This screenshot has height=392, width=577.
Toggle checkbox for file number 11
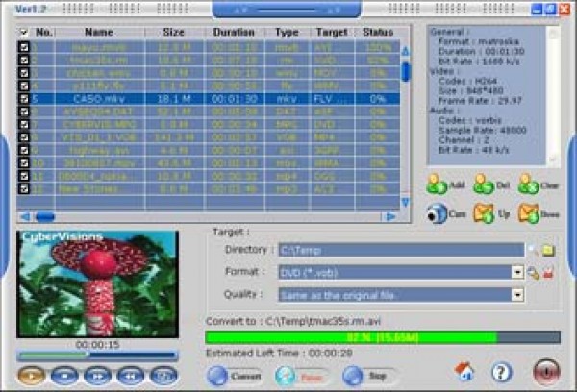(x=24, y=176)
